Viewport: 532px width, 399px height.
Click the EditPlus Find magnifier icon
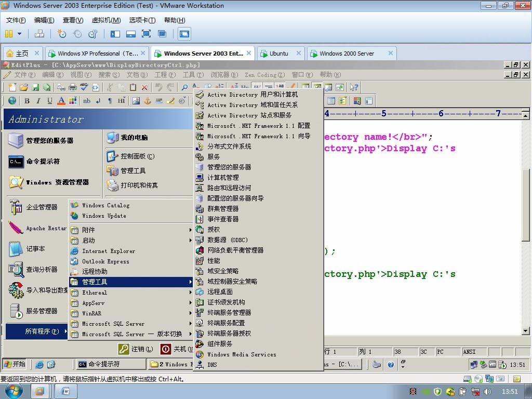[184, 87]
